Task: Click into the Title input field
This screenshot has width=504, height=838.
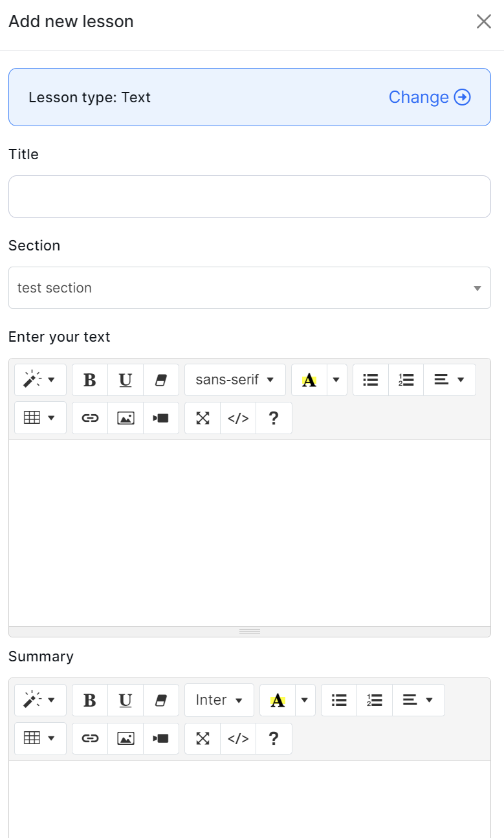Action: (250, 197)
